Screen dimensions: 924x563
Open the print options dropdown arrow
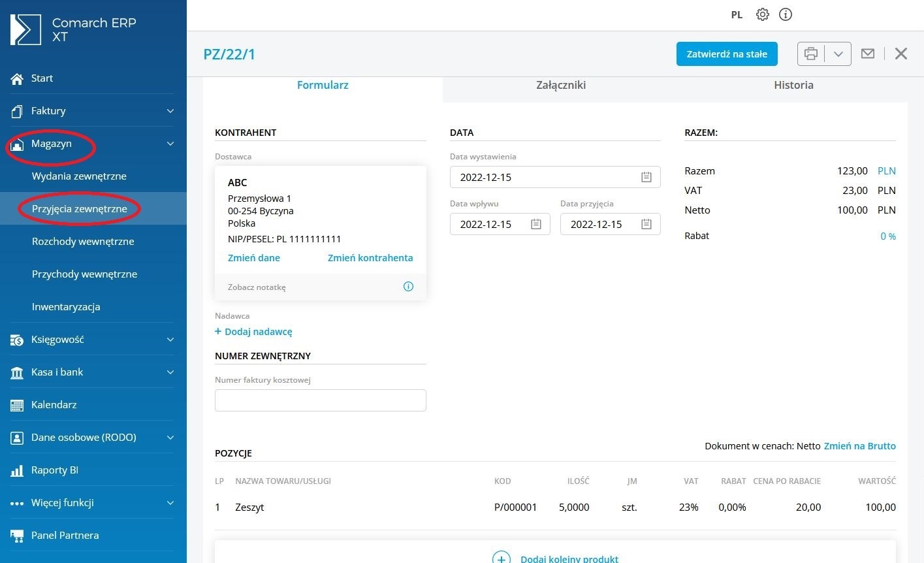coord(838,54)
